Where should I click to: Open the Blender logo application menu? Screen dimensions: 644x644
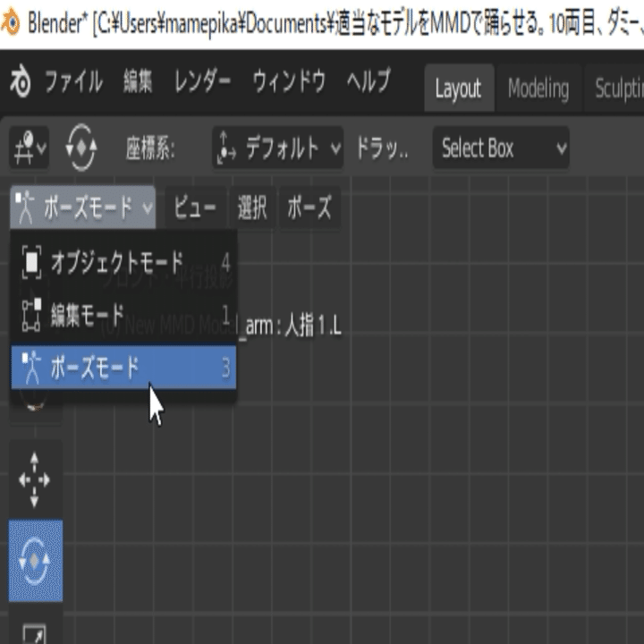point(20,81)
